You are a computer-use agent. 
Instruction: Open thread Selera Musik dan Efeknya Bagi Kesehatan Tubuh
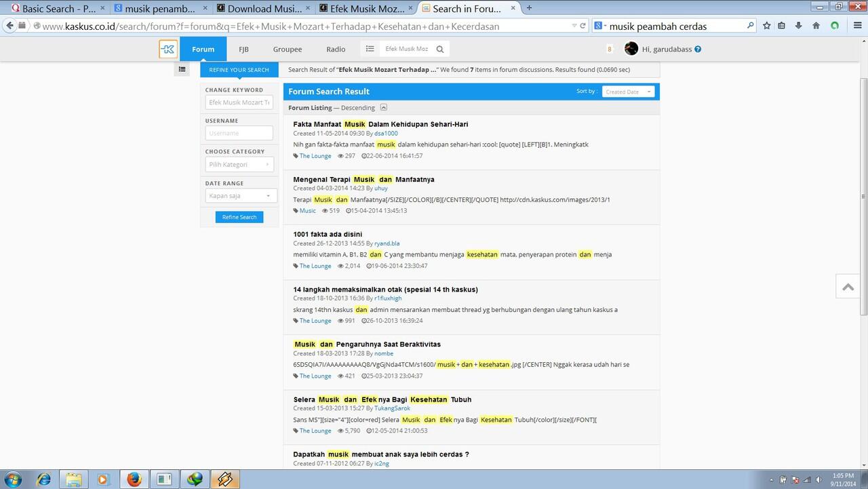coord(382,399)
